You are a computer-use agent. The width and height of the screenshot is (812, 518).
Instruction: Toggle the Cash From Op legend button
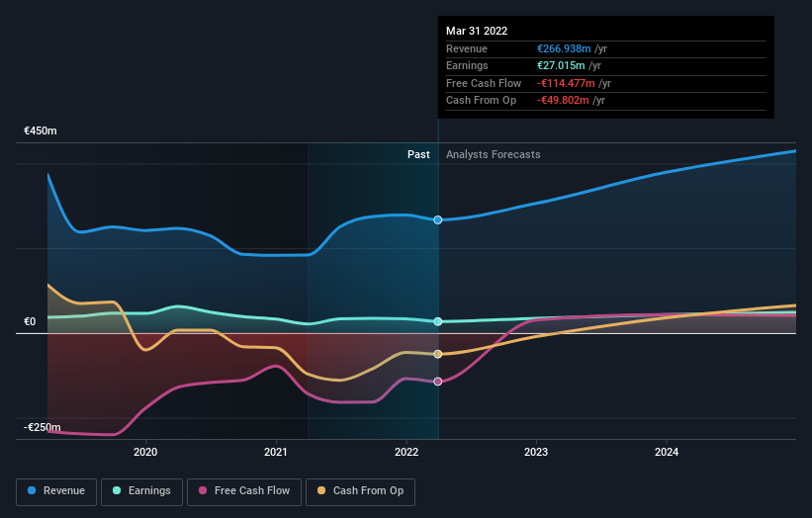pyautogui.click(x=360, y=491)
